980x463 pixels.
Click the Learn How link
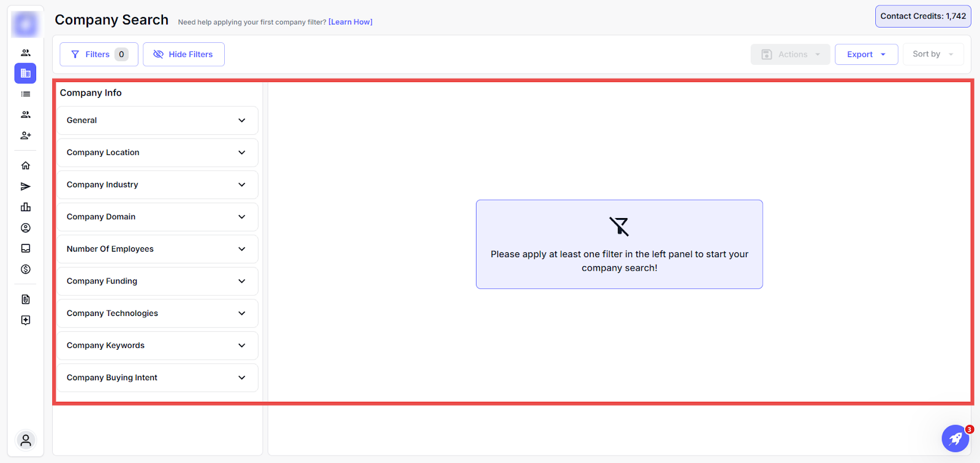point(350,22)
